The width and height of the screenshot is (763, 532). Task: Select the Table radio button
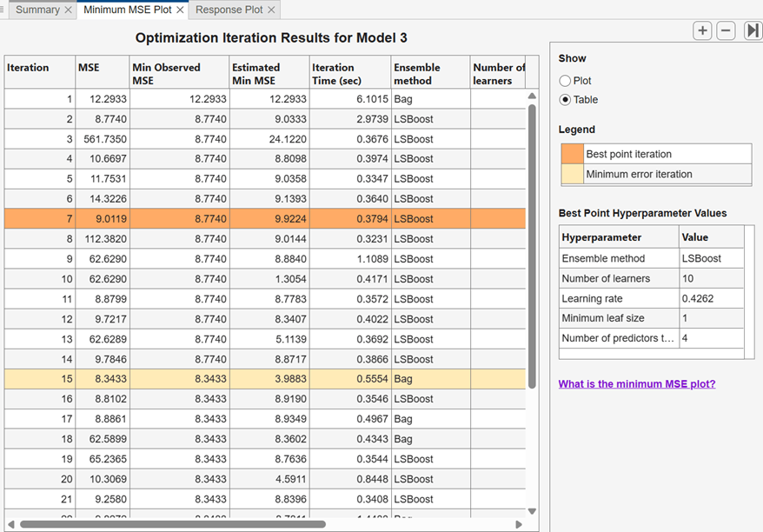[x=565, y=100]
